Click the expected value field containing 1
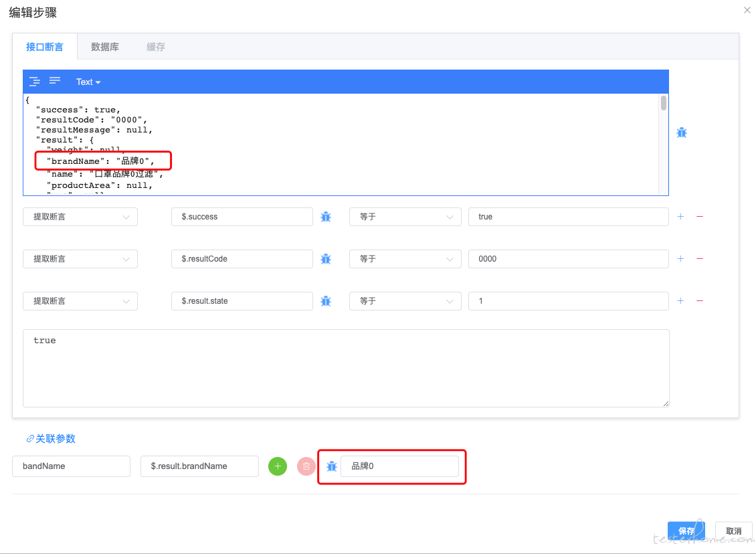 coord(569,301)
